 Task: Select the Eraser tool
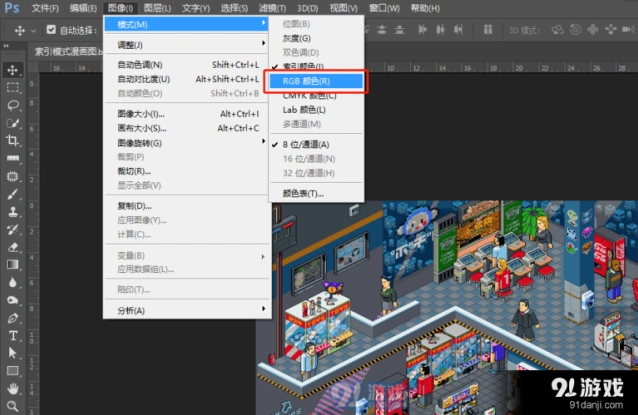point(13,247)
